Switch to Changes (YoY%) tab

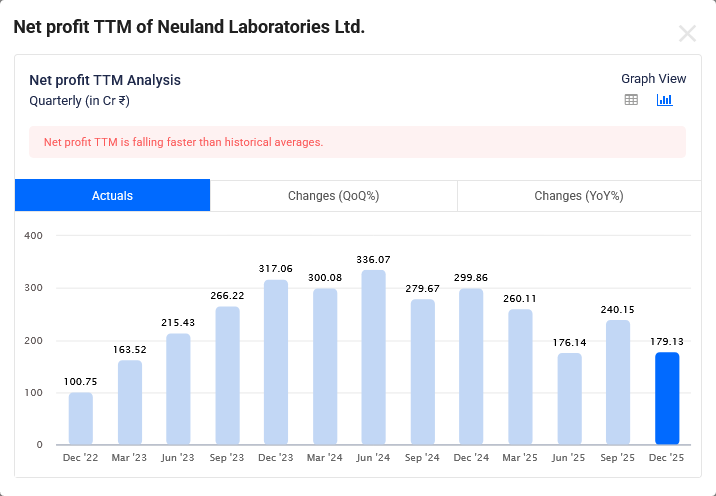click(578, 196)
